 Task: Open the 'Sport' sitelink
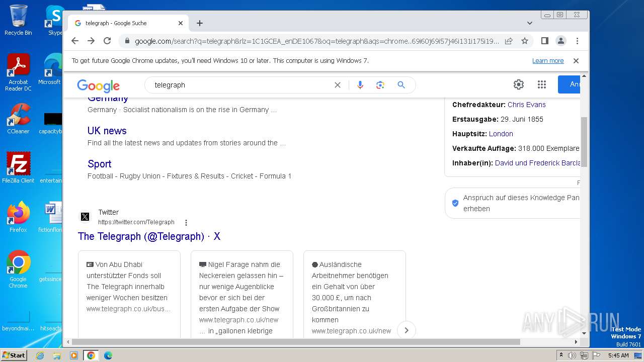[99, 164]
